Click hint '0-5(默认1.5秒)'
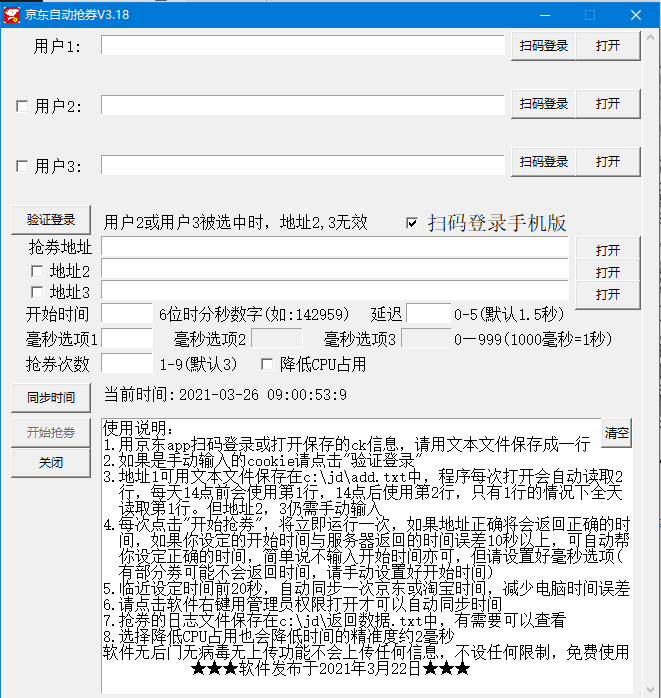Viewport: 661px width, 698px height. pos(509,315)
